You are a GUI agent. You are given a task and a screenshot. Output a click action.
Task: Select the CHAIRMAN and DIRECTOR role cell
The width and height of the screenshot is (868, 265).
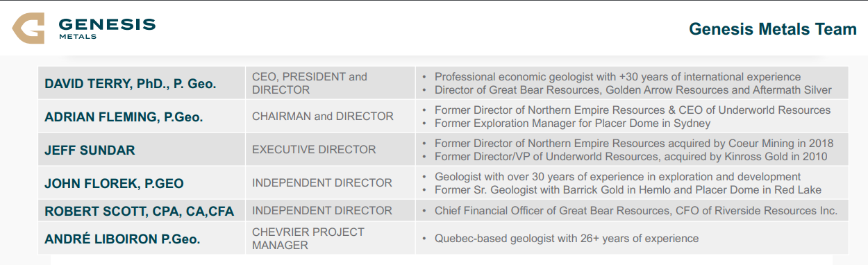click(x=331, y=117)
